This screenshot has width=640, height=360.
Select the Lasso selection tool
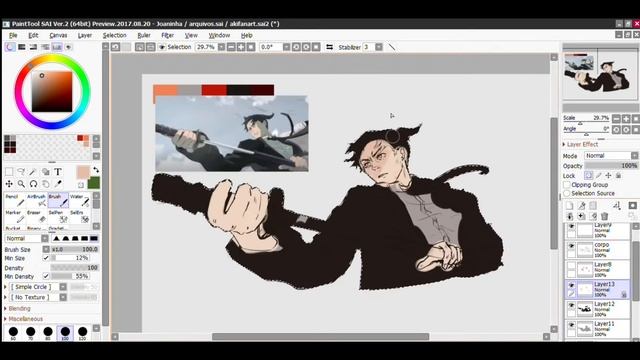(x=21, y=172)
